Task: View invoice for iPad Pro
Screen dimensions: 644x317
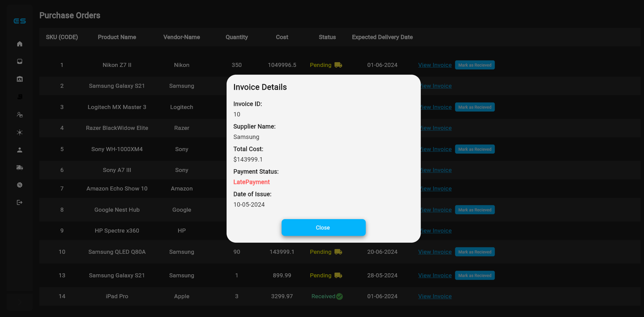Action: coord(435,296)
